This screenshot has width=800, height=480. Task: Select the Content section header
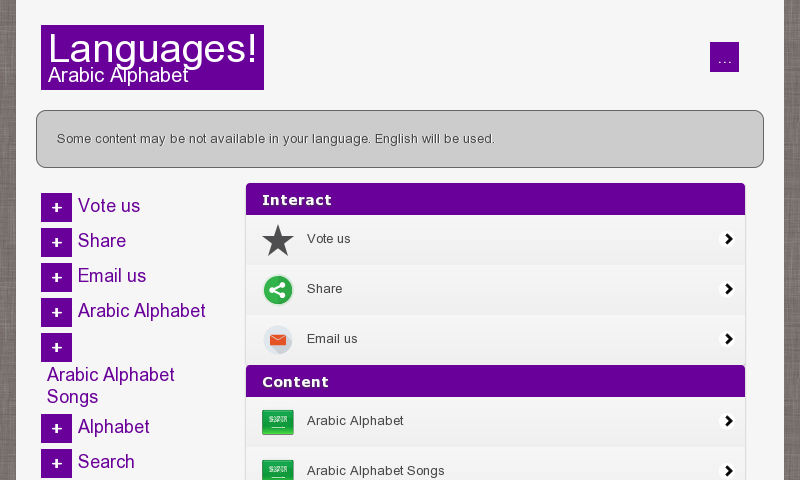tap(495, 382)
